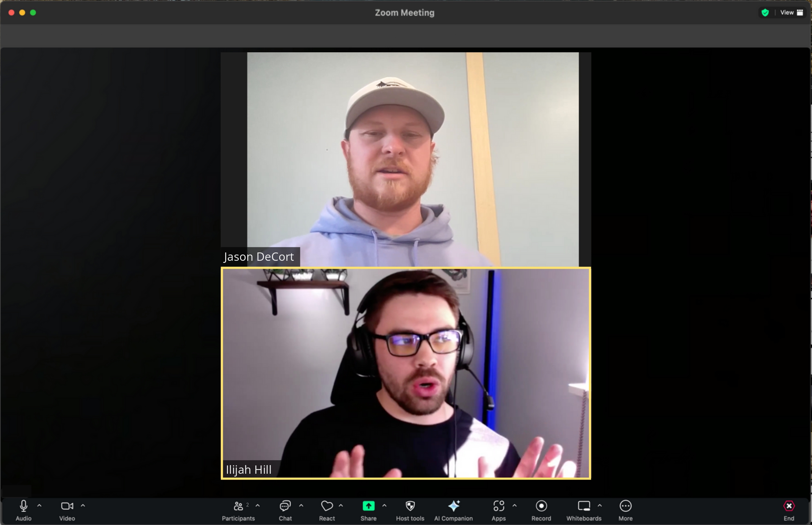The image size is (812, 525).
Task: Click the Zoom Meeting window title
Action: pos(405,13)
